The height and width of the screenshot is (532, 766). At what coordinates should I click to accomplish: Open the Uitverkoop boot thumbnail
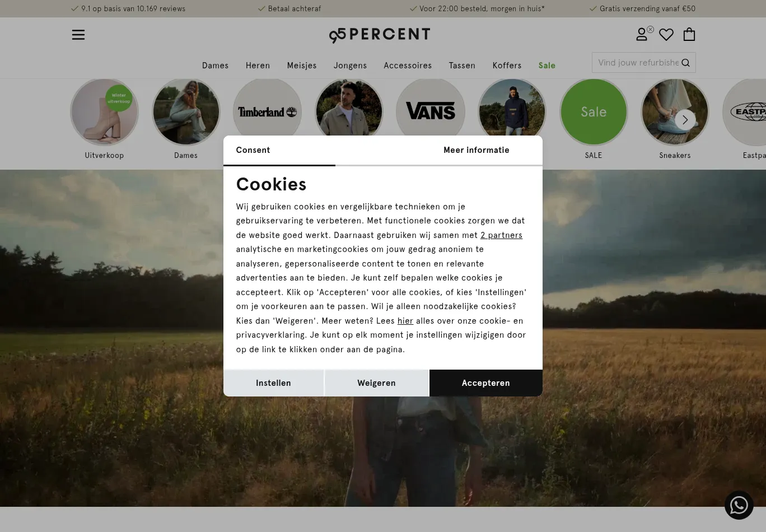tap(104, 111)
